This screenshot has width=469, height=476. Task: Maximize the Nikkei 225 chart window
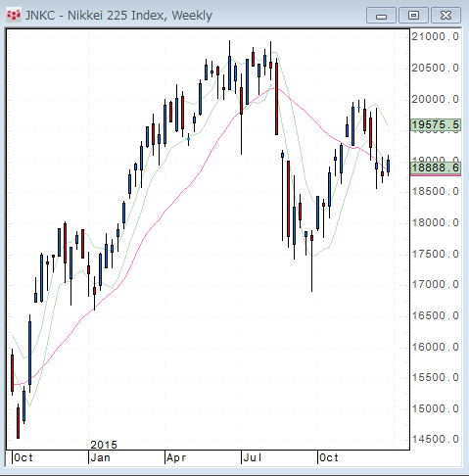[413, 16]
